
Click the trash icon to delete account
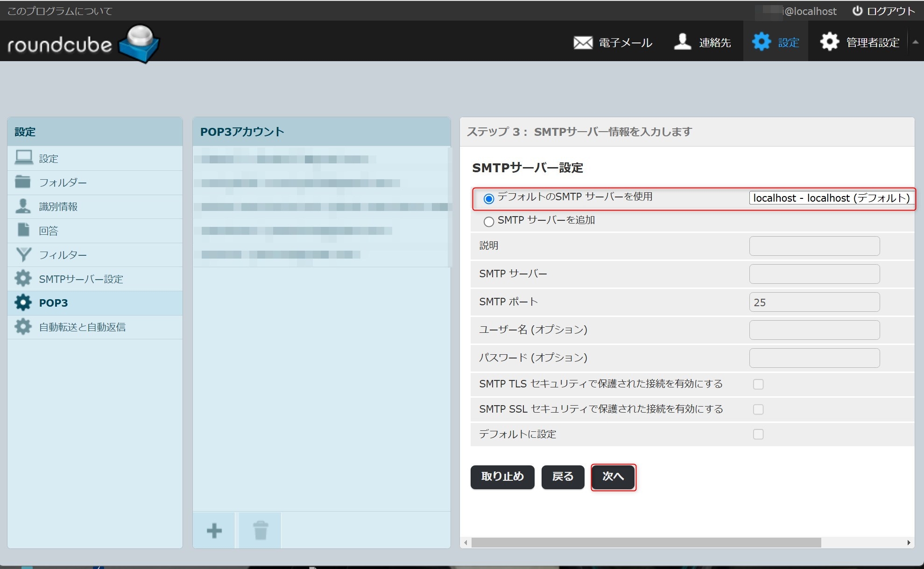pyautogui.click(x=260, y=530)
